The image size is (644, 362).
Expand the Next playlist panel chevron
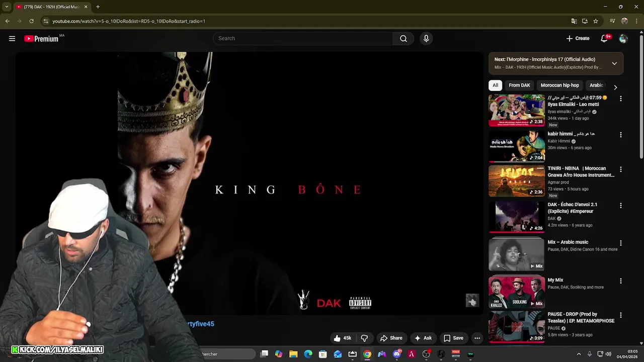pyautogui.click(x=614, y=63)
